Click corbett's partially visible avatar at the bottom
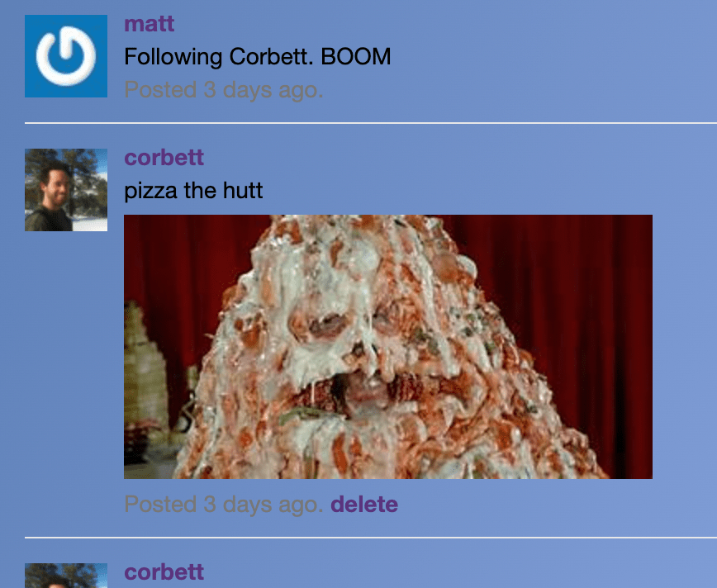This screenshot has height=588, width=717. [66, 576]
